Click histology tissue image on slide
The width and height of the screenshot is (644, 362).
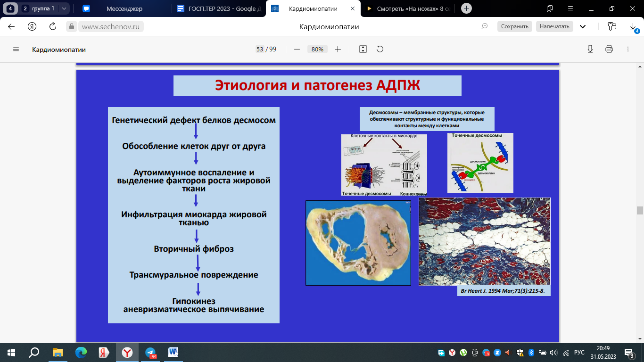485,241
